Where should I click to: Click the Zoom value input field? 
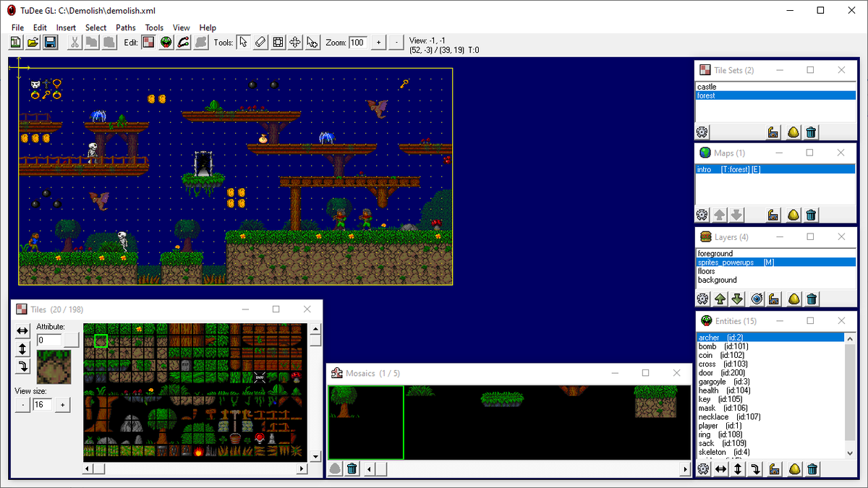[357, 43]
